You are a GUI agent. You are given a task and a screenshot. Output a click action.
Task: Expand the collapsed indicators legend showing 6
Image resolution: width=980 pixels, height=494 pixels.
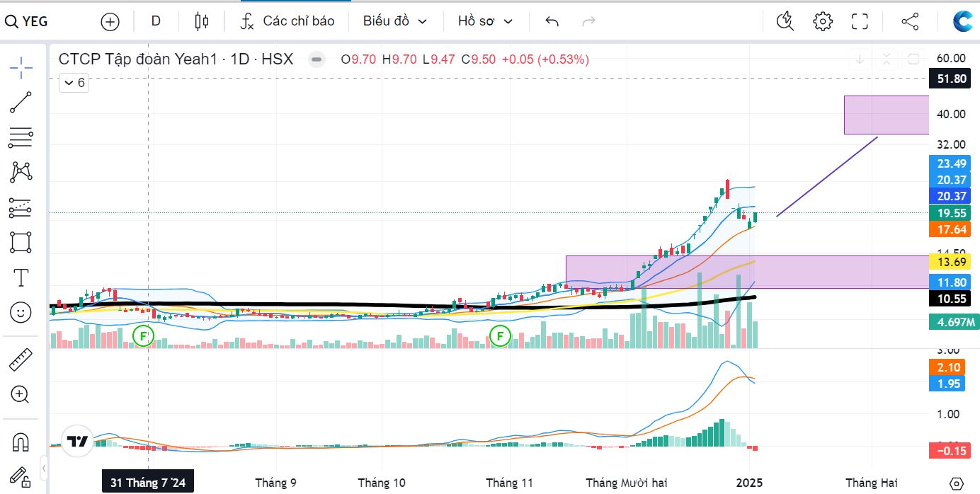[x=74, y=83]
